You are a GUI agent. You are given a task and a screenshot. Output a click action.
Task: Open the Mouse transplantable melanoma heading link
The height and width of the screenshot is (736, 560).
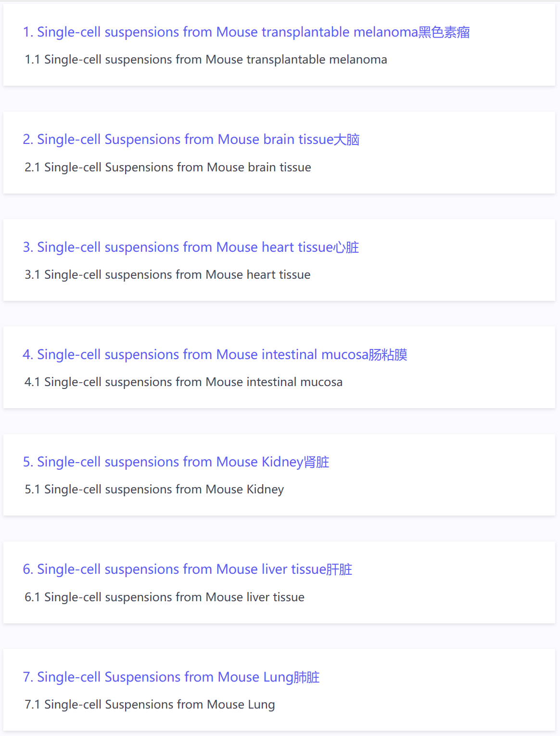(246, 32)
